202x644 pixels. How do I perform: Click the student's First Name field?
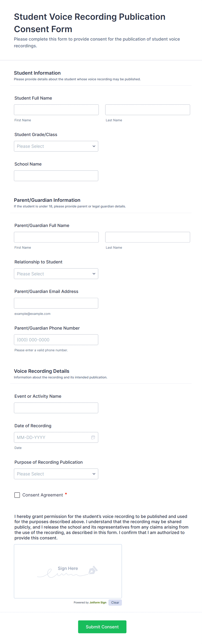coord(56,110)
